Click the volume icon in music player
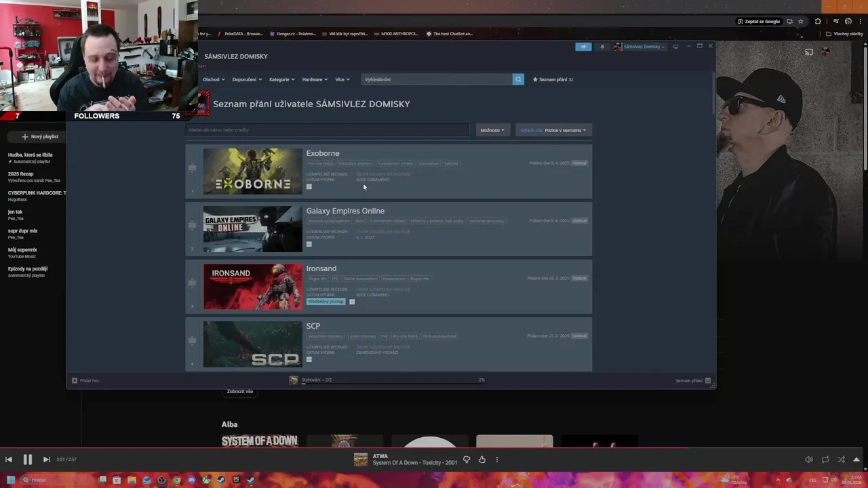 click(809, 460)
